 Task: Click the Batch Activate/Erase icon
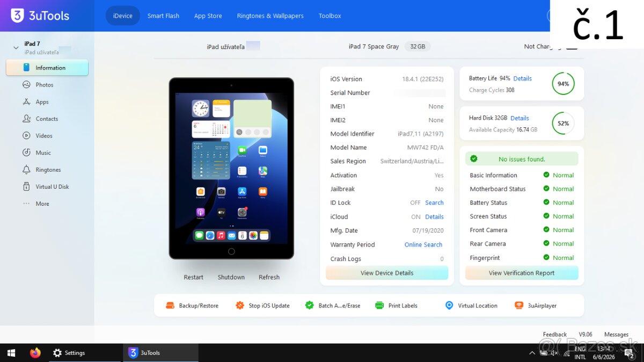[x=310, y=305]
